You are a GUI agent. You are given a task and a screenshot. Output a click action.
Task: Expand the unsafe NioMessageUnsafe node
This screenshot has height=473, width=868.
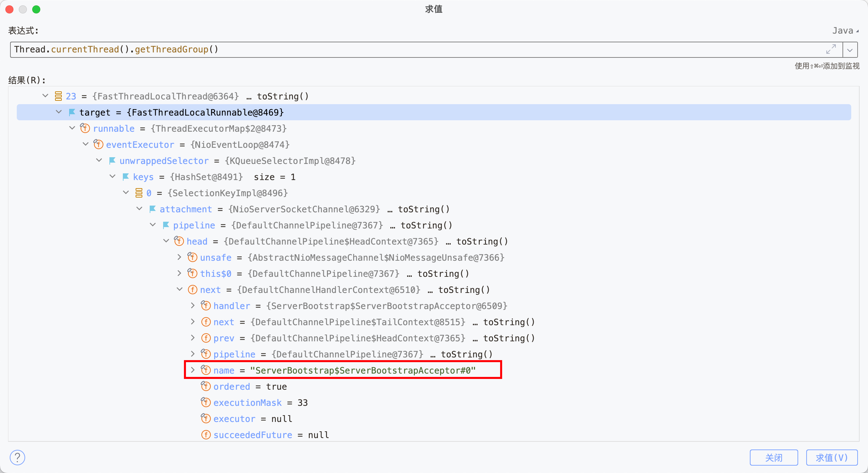(179, 257)
